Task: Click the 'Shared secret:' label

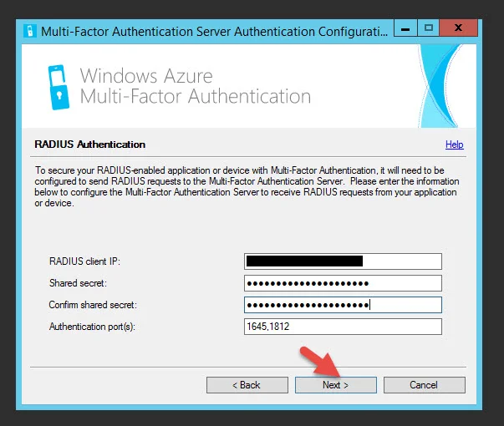Action: 78,283
